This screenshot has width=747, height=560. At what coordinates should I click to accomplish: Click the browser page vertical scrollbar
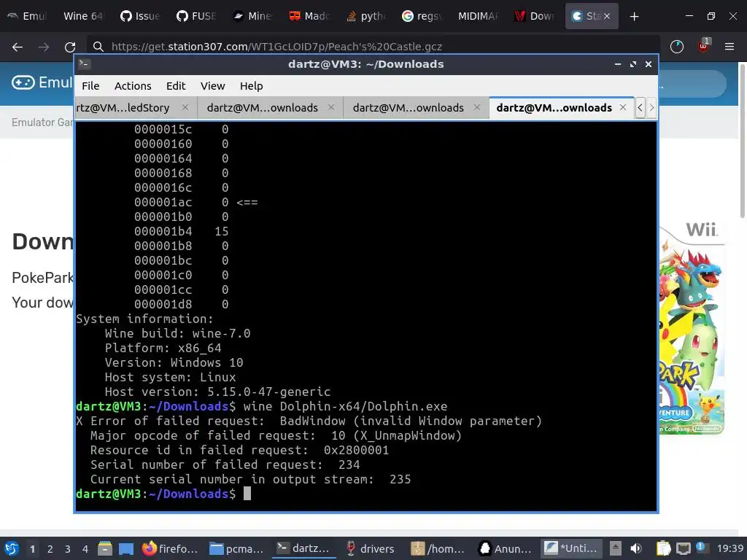point(742,141)
